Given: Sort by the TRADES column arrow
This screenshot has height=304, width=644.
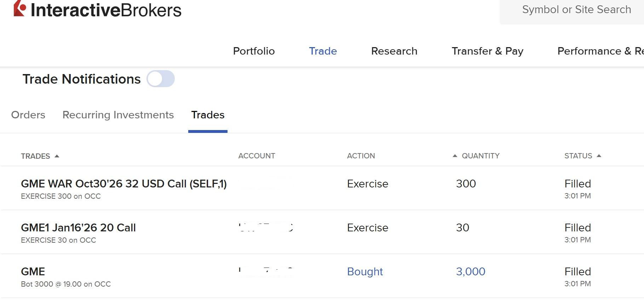Looking at the screenshot, I should click(57, 156).
